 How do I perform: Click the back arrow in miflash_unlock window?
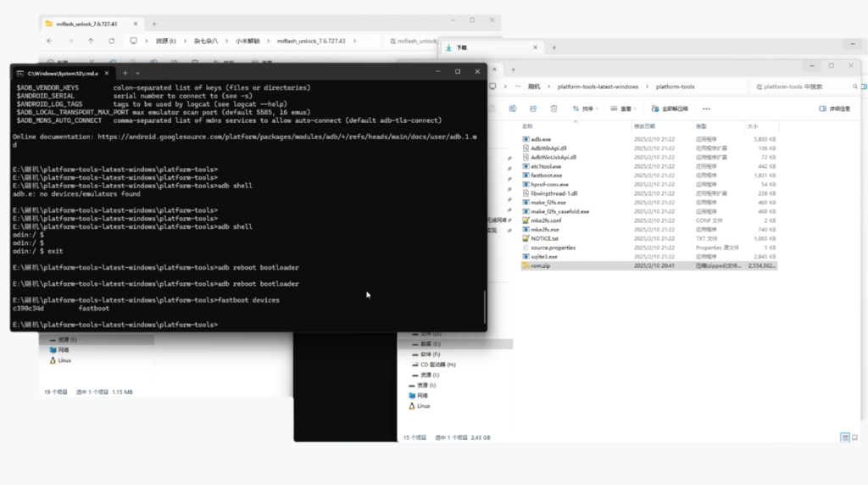coord(49,41)
